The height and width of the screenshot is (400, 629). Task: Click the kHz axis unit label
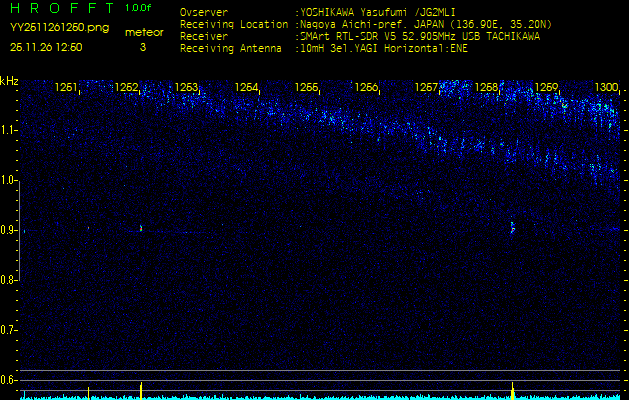pos(9,81)
